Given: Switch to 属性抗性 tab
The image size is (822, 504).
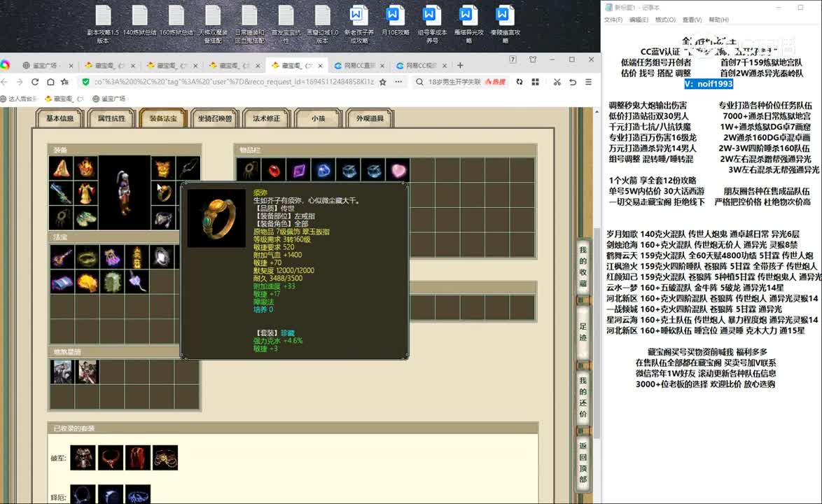Looking at the screenshot, I should coord(111,118).
